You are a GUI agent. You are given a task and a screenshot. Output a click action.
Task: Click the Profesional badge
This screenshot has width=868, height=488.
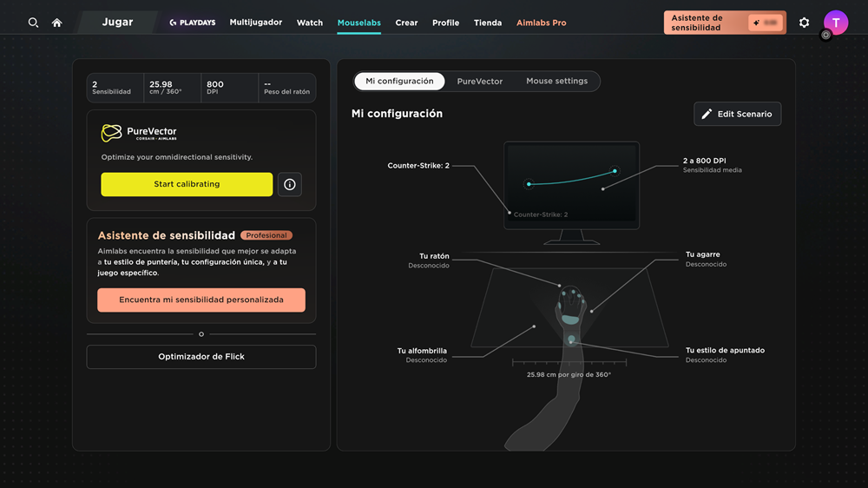[266, 235]
